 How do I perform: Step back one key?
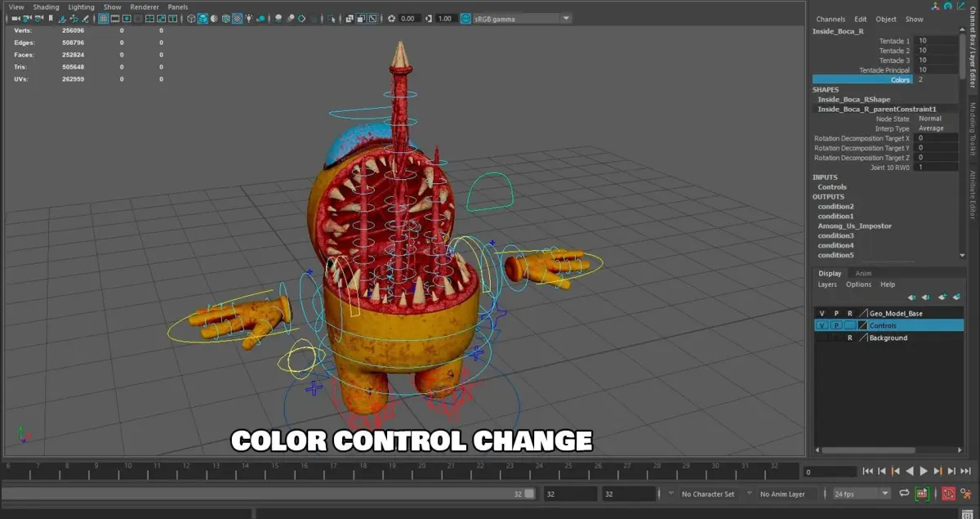(895, 471)
